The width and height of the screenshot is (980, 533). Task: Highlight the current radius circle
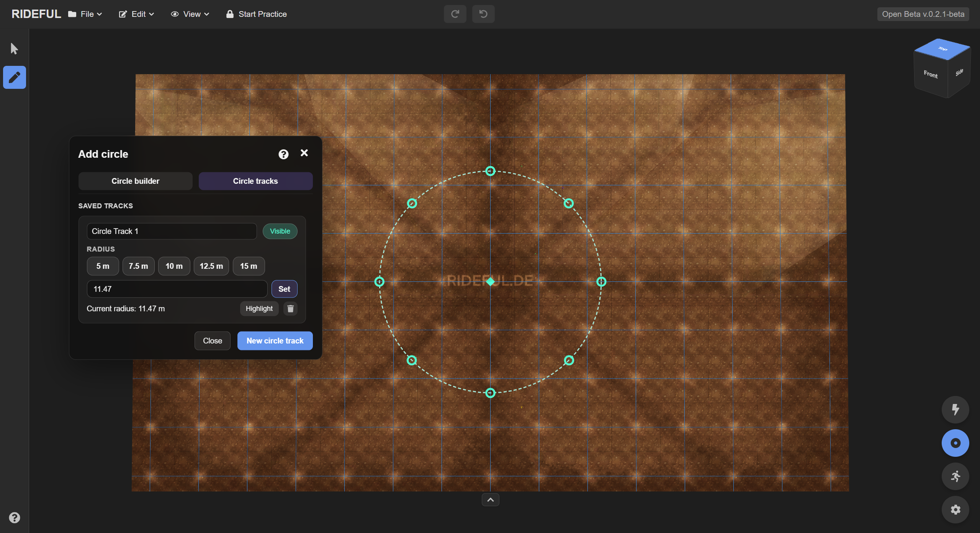click(259, 308)
